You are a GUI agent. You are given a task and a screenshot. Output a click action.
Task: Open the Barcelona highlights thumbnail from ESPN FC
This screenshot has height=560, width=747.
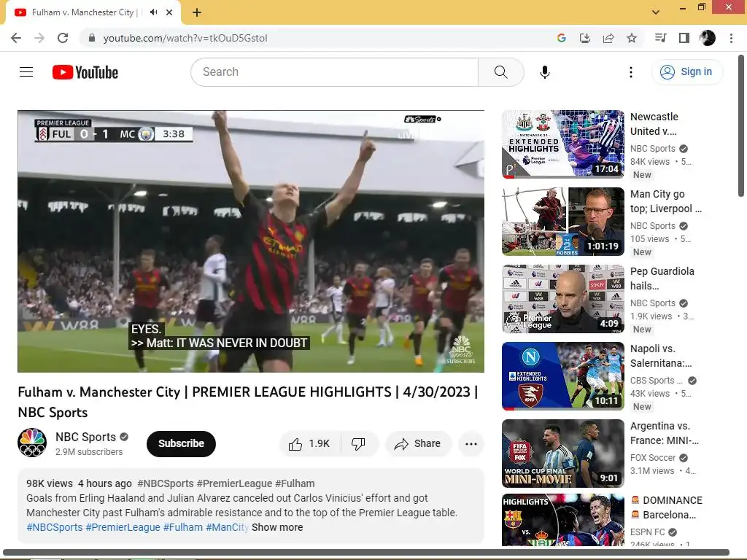[563, 520]
